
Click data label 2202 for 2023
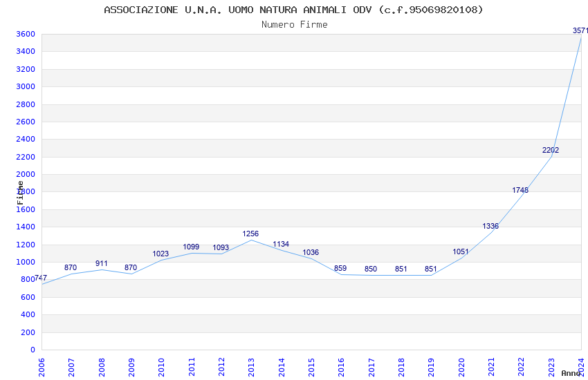551,150
